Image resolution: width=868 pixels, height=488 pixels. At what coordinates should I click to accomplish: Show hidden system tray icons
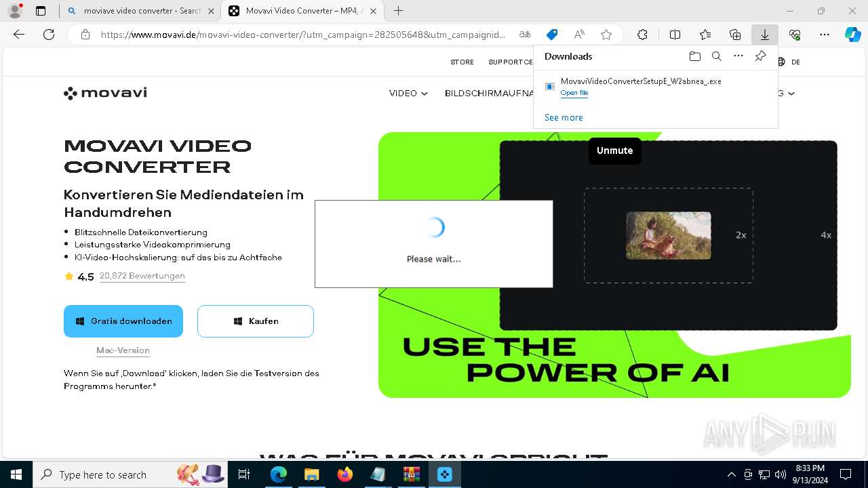(731, 474)
